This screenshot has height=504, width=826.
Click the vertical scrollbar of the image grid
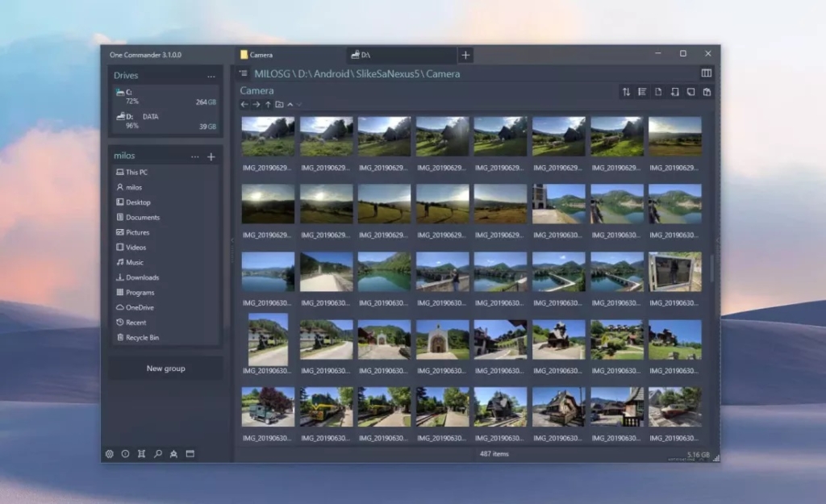click(x=711, y=270)
